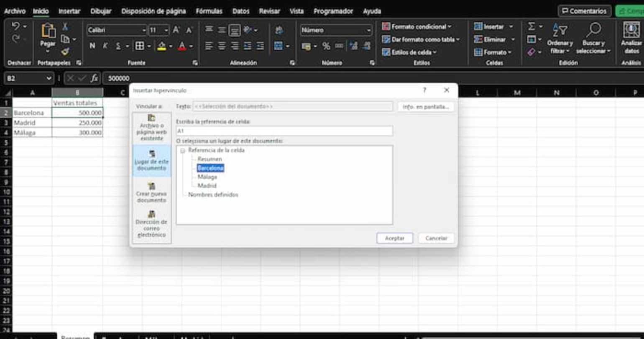Click the Pegar clipboard icon
644x339 pixels.
(48, 30)
